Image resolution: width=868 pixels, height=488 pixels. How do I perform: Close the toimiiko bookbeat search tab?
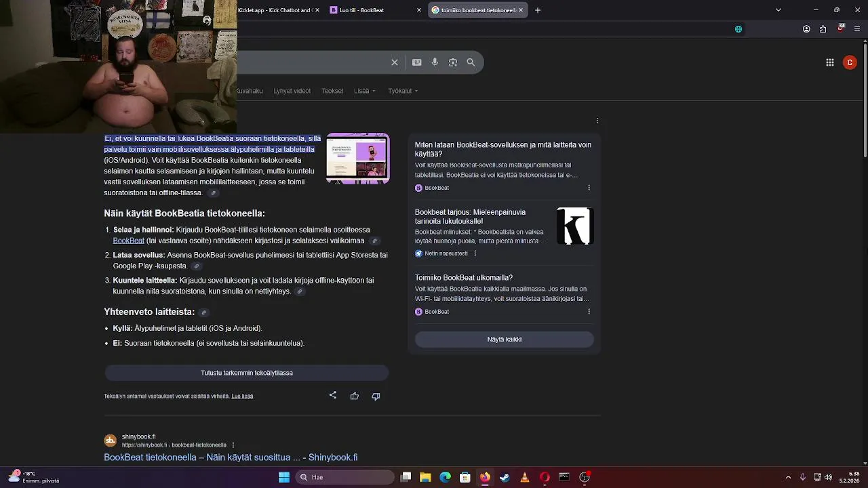(521, 10)
